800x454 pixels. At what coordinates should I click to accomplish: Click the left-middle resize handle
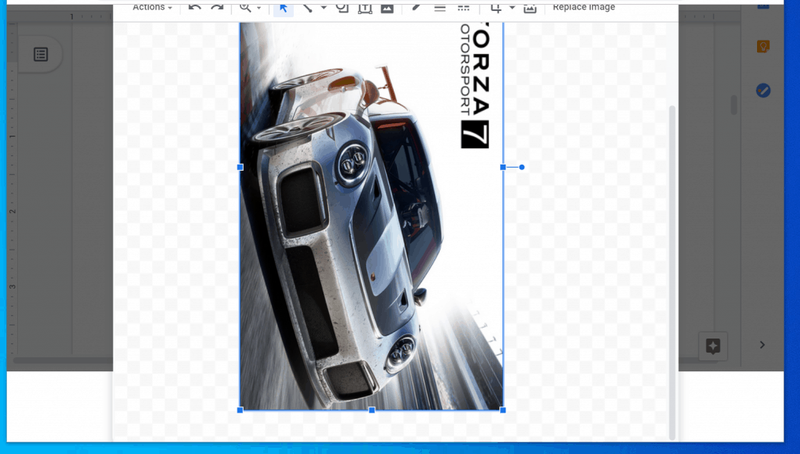click(240, 167)
